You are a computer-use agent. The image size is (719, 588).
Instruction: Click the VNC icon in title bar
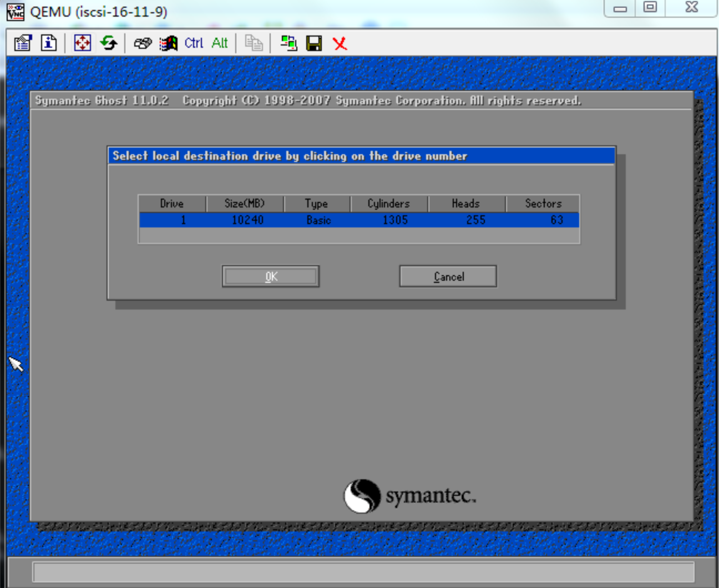click(16, 11)
